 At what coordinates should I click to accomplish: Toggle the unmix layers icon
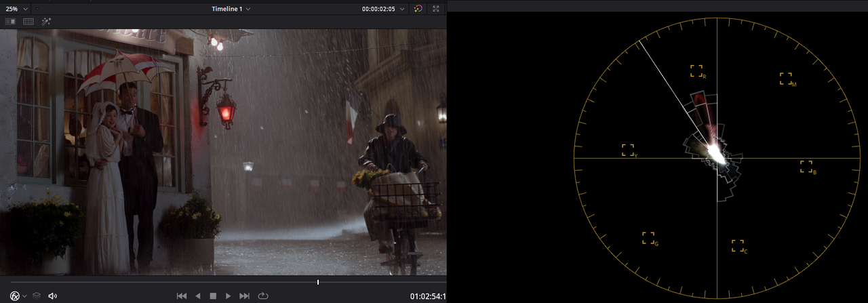coord(37,296)
